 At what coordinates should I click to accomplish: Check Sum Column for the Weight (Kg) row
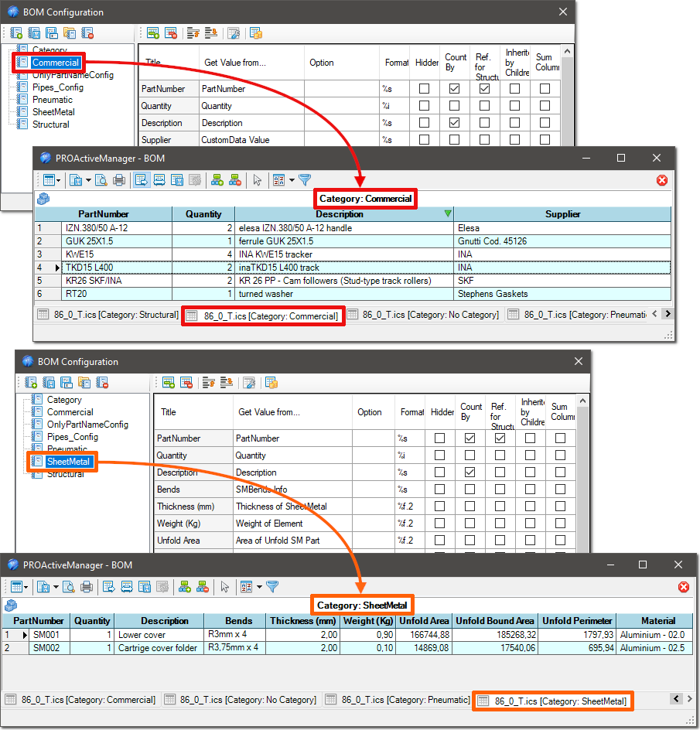point(560,524)
